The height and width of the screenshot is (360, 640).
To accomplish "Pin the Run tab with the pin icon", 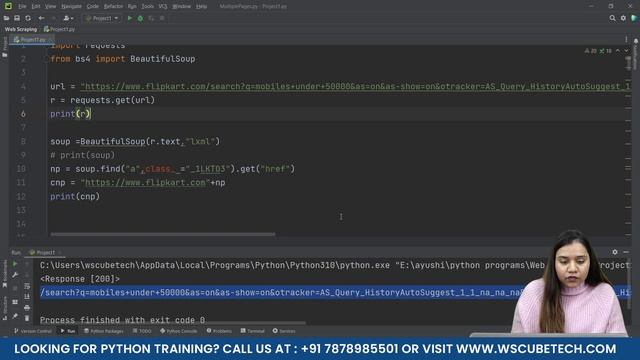I will [15, 316].
